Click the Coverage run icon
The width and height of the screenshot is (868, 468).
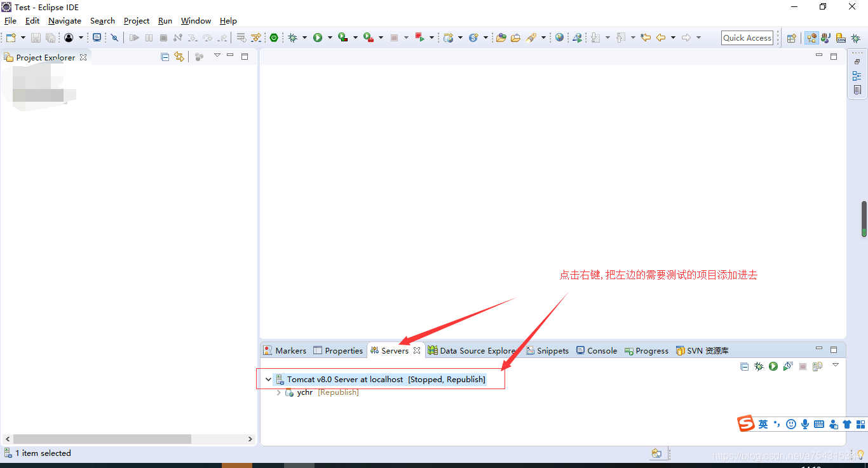pos(342,38)
